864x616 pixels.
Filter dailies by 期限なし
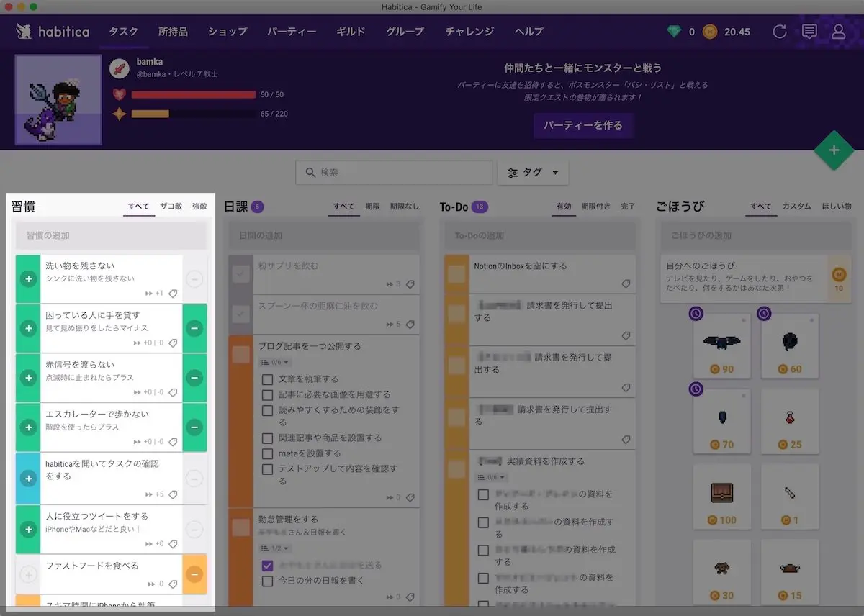click(405, 207)
